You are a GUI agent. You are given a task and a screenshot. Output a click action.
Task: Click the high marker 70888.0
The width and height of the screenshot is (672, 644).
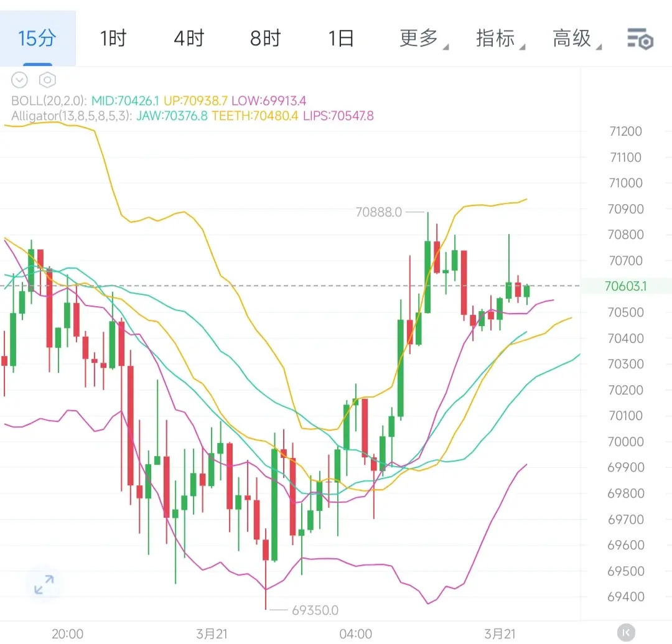(x=379, y=212)
